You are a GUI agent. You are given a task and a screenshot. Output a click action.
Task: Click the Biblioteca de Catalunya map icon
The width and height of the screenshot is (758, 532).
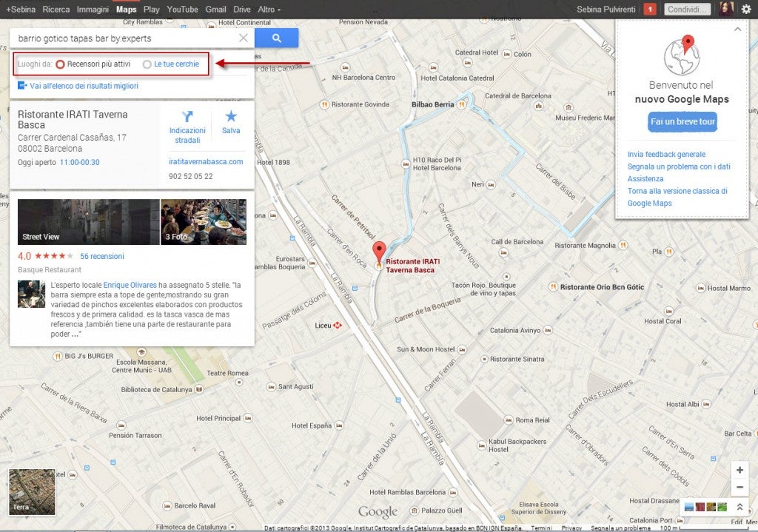[x=198, y=389]
